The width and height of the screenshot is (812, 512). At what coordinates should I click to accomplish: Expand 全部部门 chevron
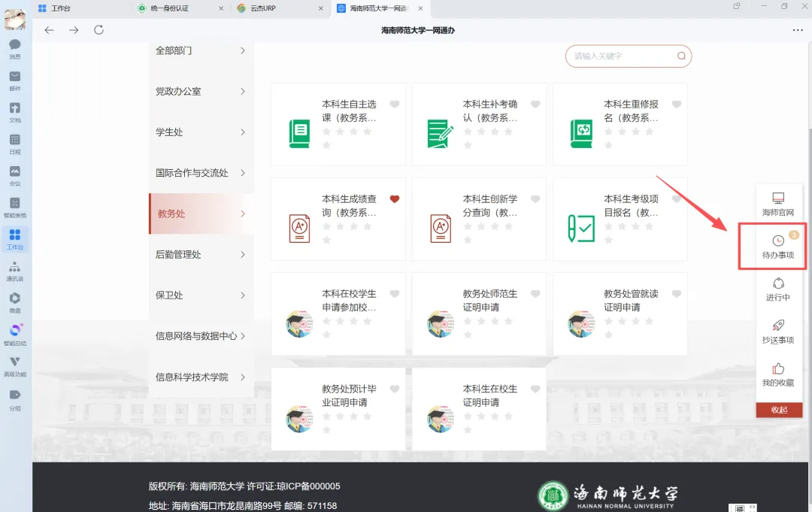(243, 50)
